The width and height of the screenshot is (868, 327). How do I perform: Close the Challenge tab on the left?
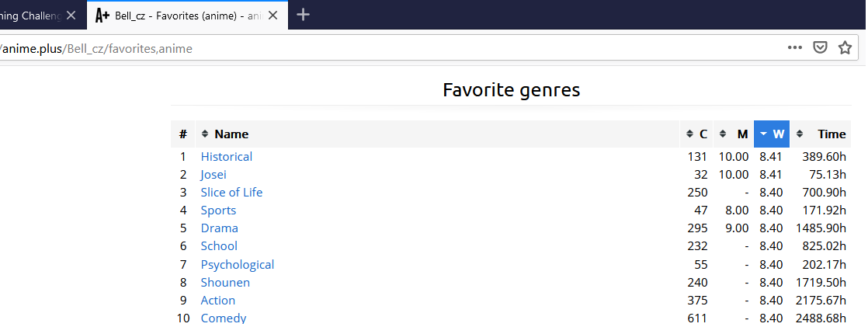click(71, 15)
